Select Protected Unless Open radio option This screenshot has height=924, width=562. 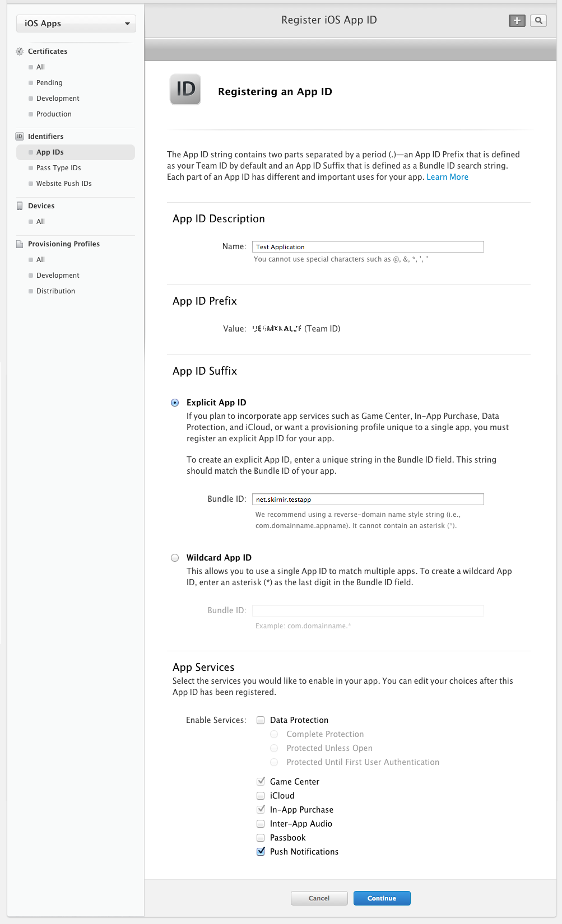(x=274, y=748)
